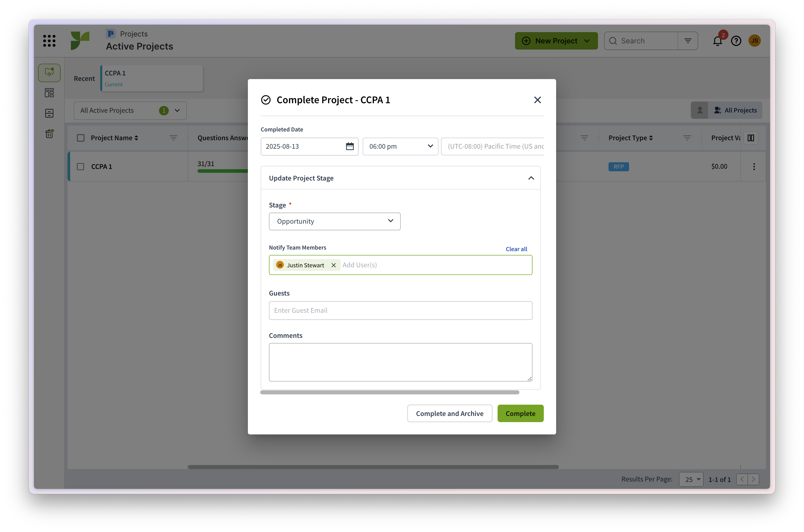804x532 pixels.
Task: Click the search filter options icon
Action: (x=688, y=41)
